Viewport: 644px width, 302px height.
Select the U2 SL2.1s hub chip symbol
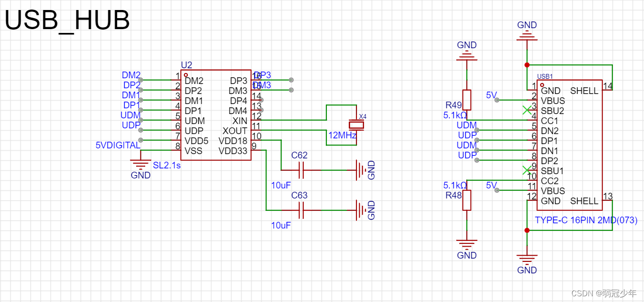pyautogui.click(x=216, y=115)
